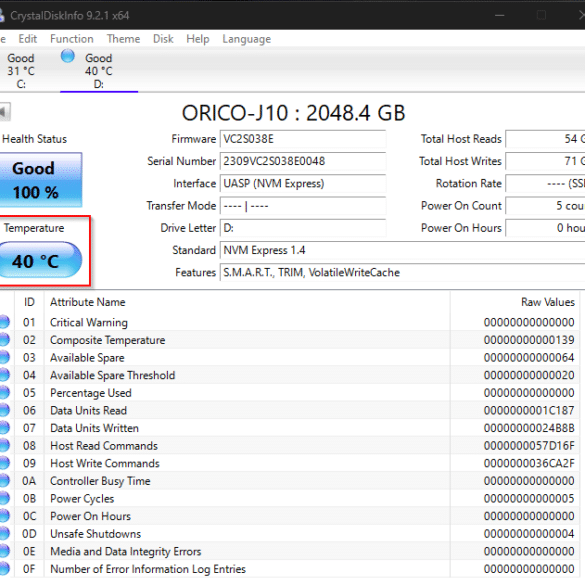Open the Theme menu

(123, 39)
